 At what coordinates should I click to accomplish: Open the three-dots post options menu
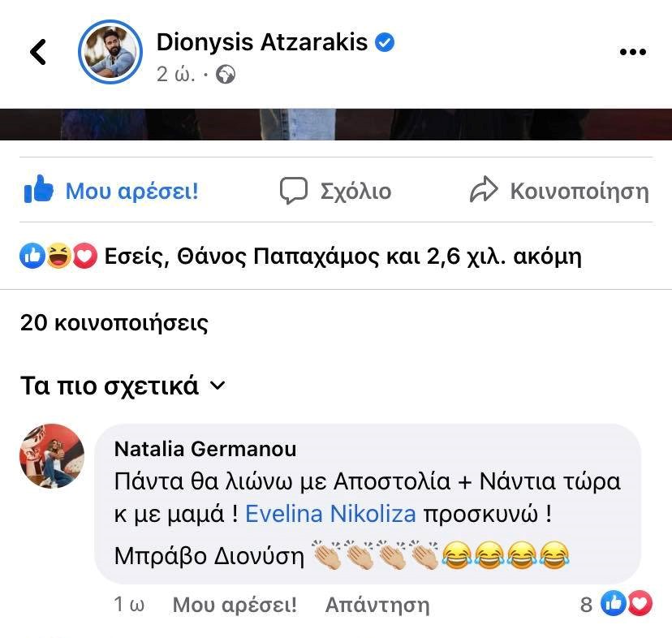point(632,52)
